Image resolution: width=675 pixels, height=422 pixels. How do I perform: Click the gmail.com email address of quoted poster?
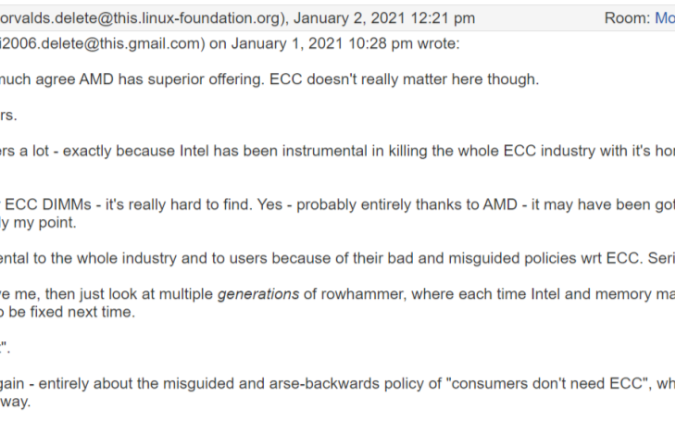[x=100, y=43]
